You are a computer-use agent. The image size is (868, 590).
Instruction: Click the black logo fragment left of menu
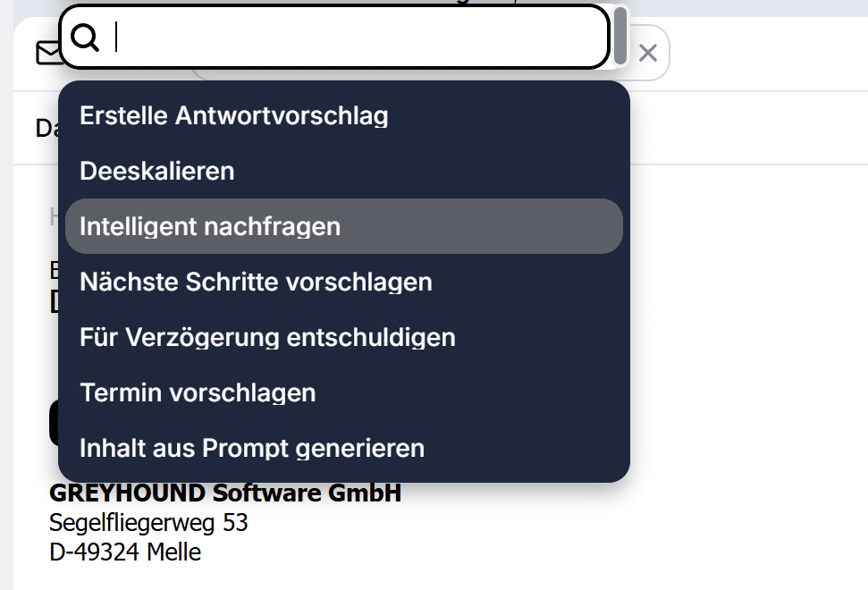point(54,423)
